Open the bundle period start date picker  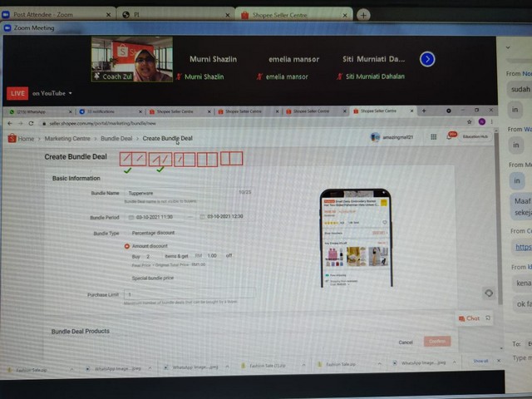[x=155, y=217]
